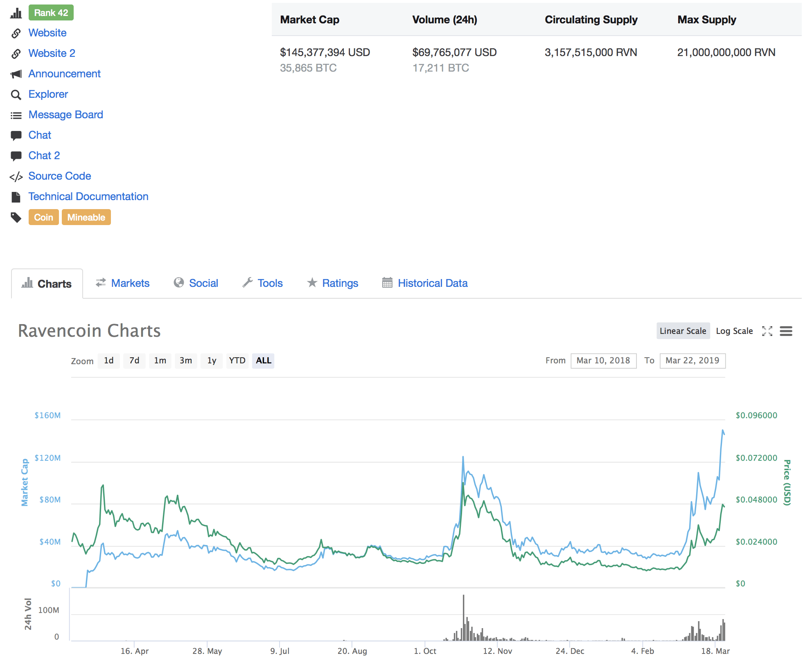Set chart zoom to YTD
This screenshot has width=812, height=667.
pos(237,361)
